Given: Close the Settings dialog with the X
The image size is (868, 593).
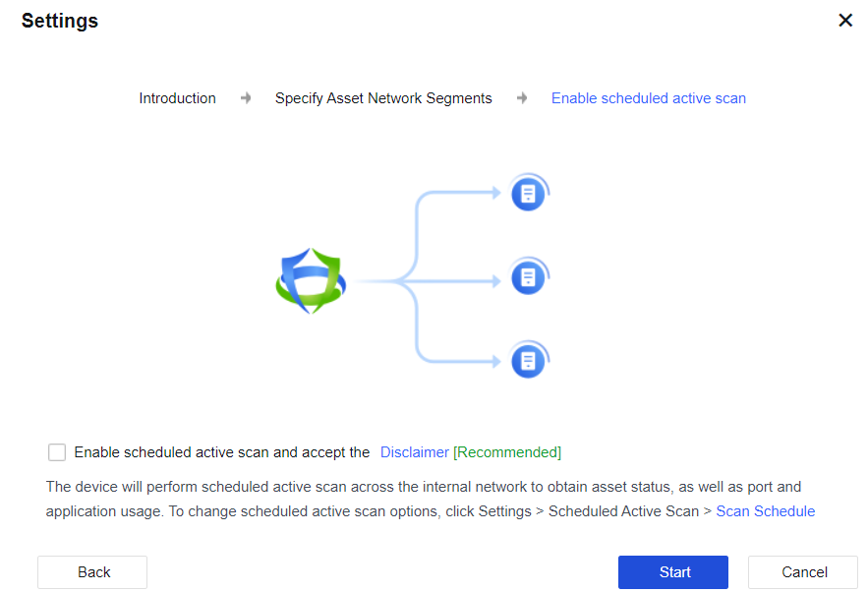Looking at the screenshot, I should pyautogui.click(x=844, y=21).
